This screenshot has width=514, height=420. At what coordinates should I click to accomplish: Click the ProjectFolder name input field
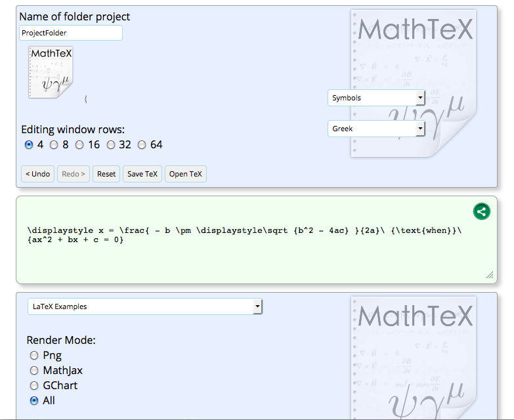(71, 33)
